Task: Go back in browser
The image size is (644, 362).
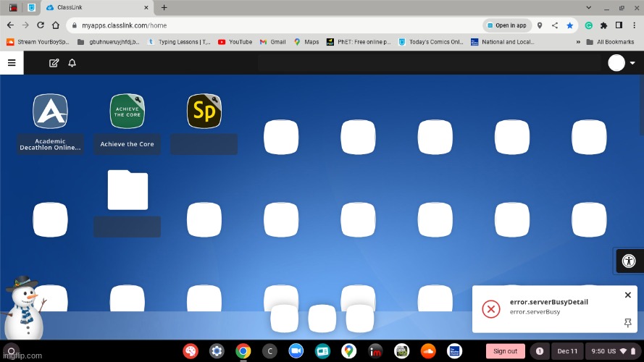Action: click(x=10, y=25)
